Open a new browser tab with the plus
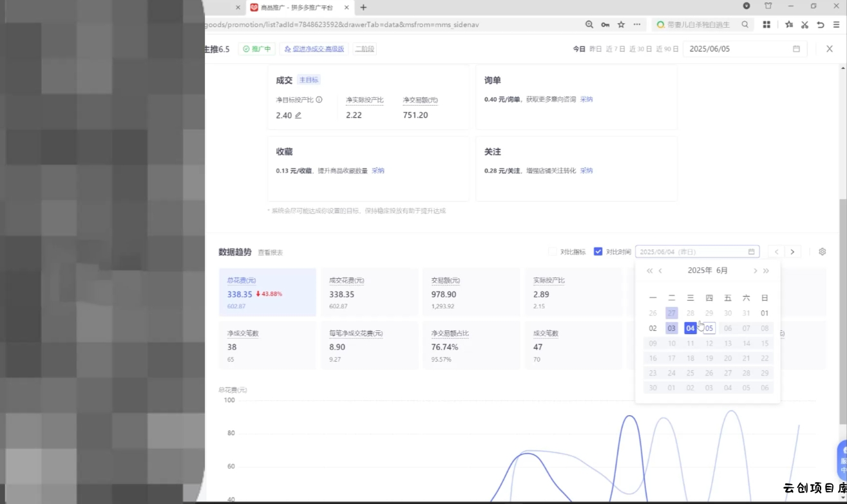This screenshot has height=504, width=847. click(363, 7)
